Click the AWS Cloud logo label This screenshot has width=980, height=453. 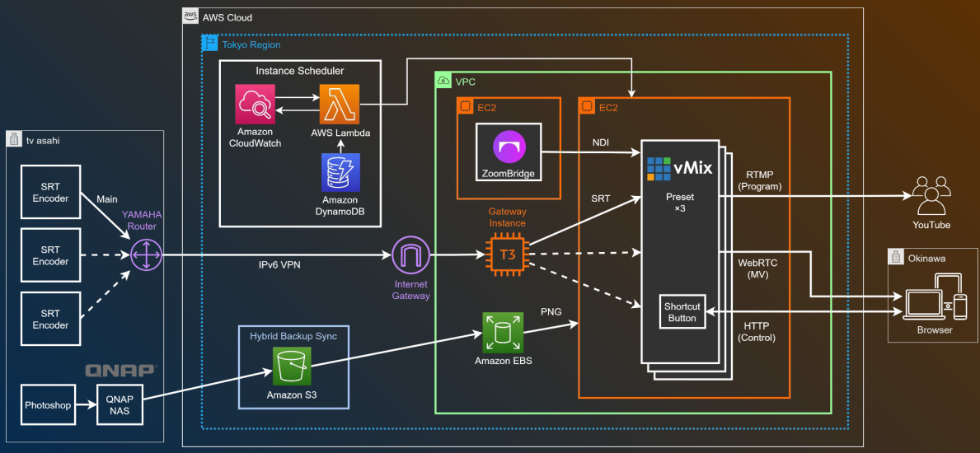[x=190, y=16]
